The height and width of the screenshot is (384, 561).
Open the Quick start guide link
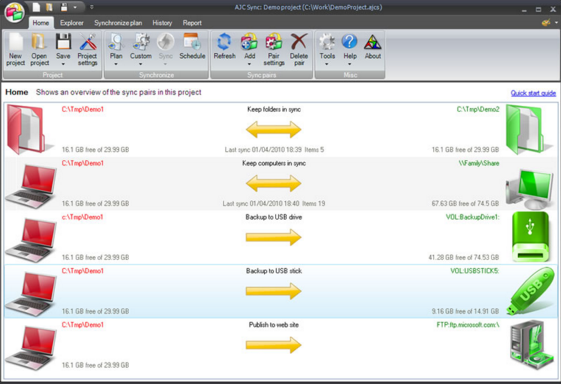pos(533,93)
